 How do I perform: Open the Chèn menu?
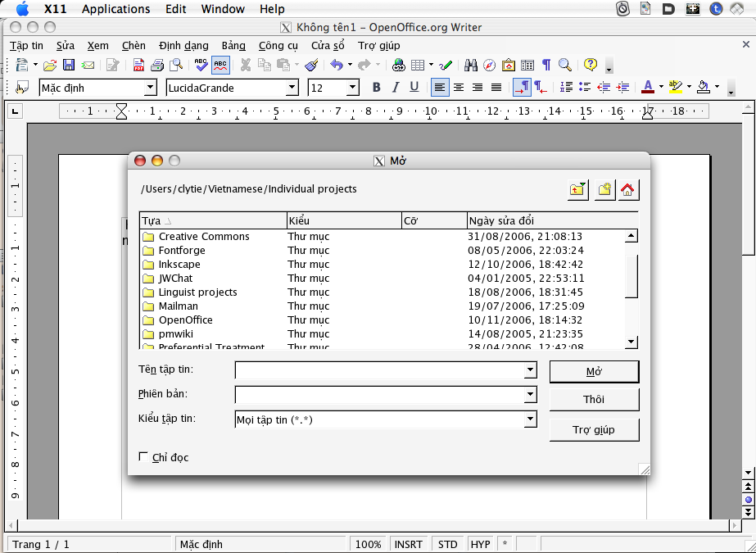click(x=134, y=46)
